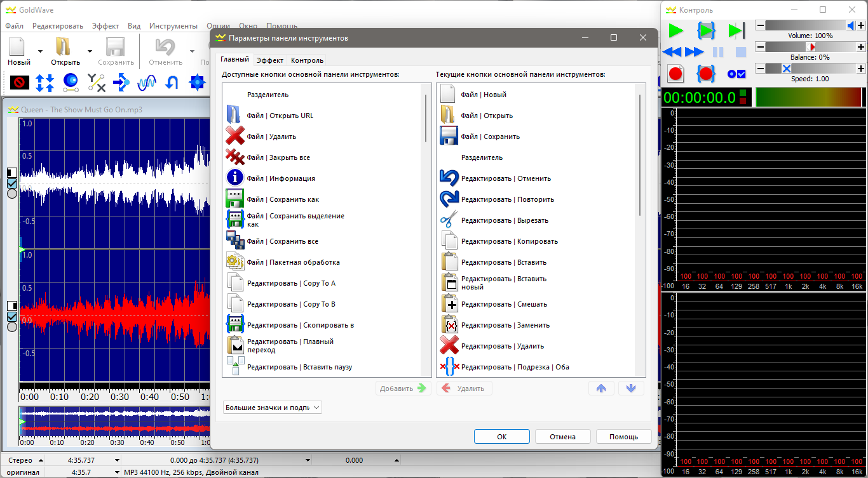Click the Censor effect icon in the effects toolbar
This screenshot has width=868, height=478.
click(20, 81)
